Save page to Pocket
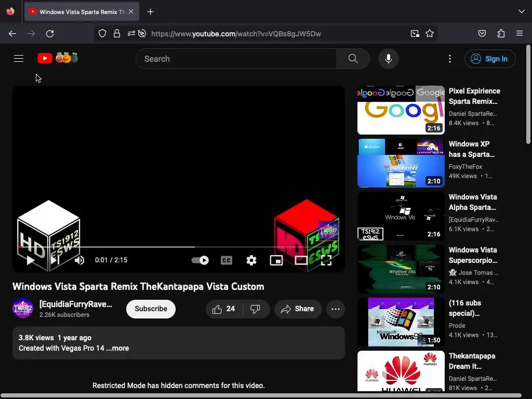This screenshot has width=532, height=399. tap(482, 33)
